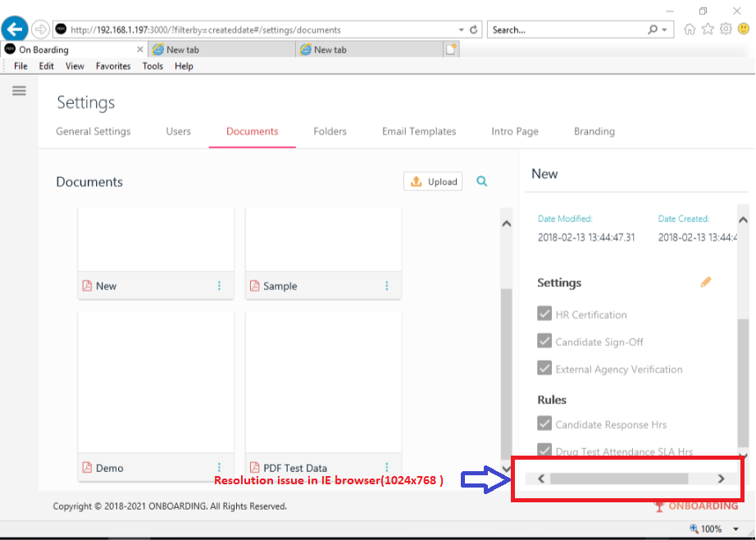Click documents list scroll up arrow

(506, 224)
